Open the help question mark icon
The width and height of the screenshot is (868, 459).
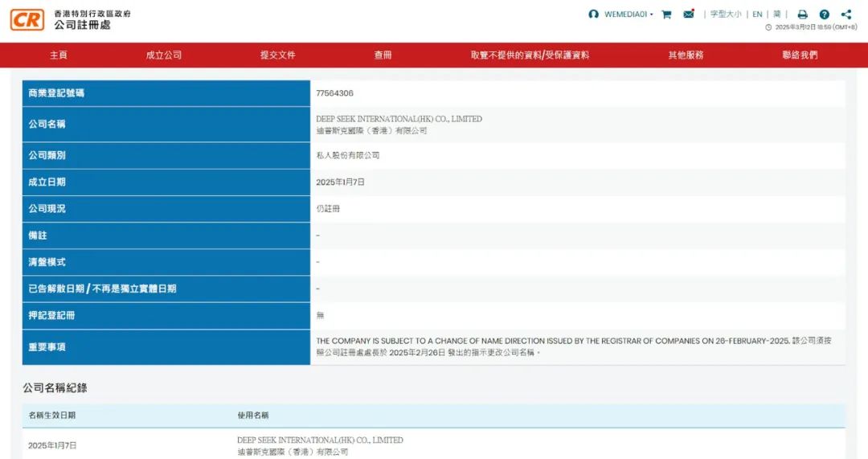click(825, 15)
